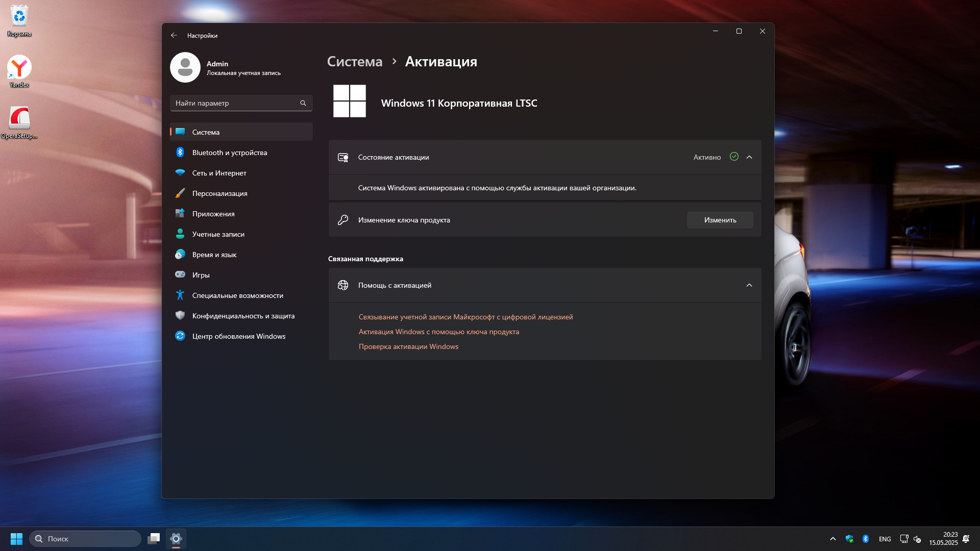This screenshot has height=551, width=980.
Task: Open 'Приложения' settings
Action: pos(241,214)
